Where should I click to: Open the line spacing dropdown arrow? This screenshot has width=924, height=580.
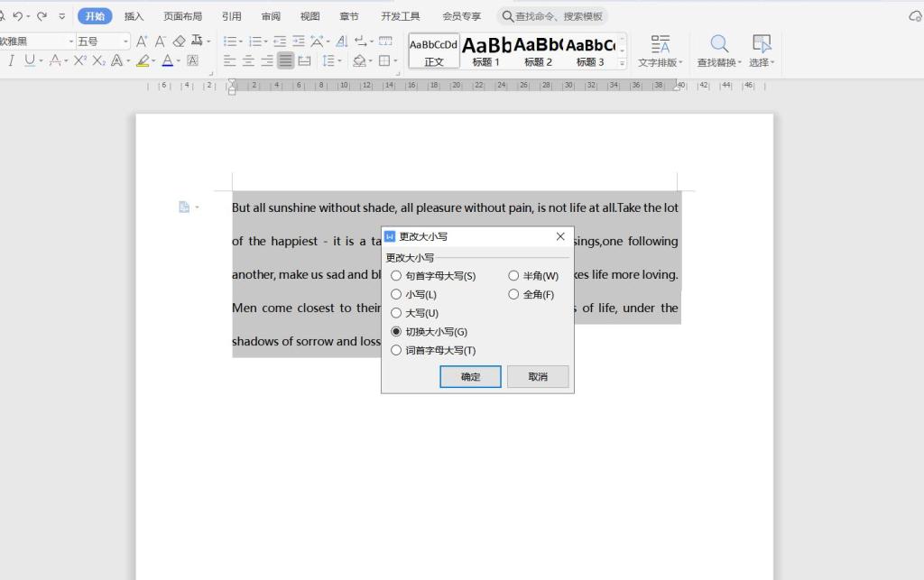point(339,61)
